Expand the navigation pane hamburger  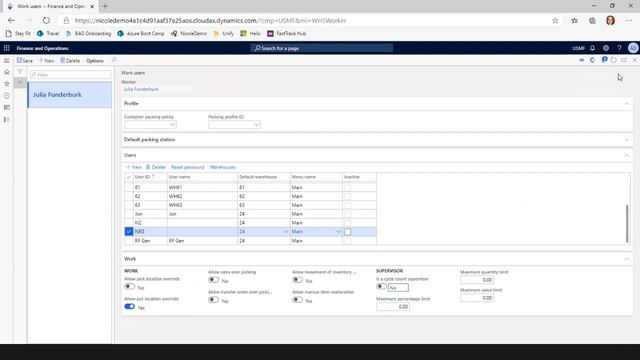pyautogui.click(x=7, y=60)
